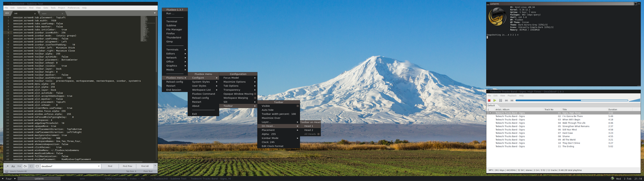The image size is (644, 181).
Task: Select track 05 Strengthen What Remains
Action: pyautogui.click(x=563, y=126)
